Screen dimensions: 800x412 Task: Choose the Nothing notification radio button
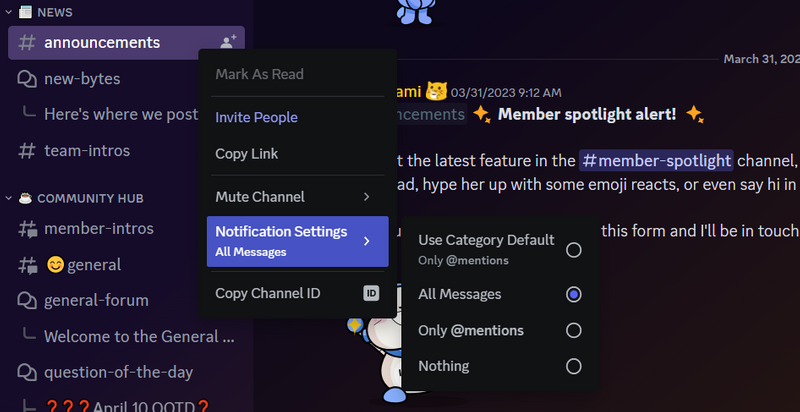tap(573, 366)
